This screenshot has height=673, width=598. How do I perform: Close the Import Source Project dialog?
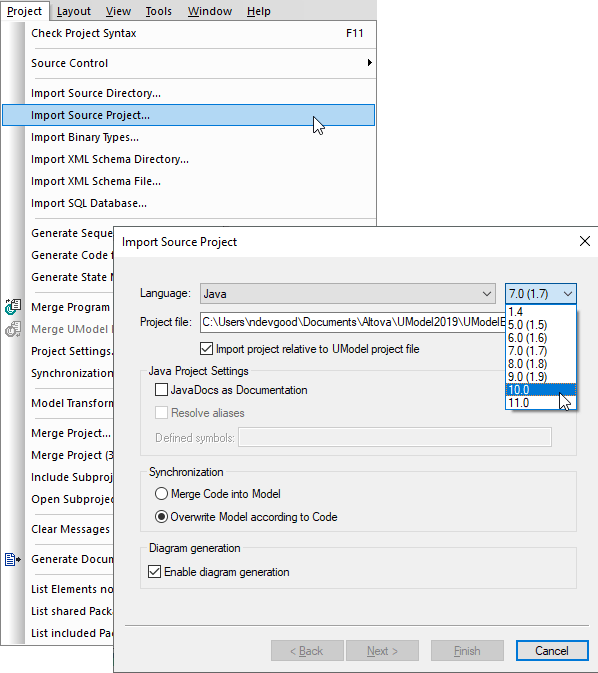click(x=585, y=241)
